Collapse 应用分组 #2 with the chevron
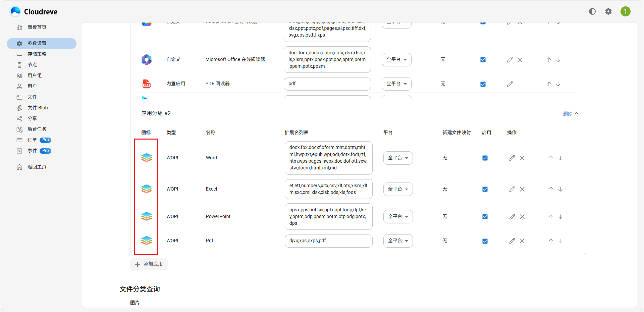644x312 pixels. (x=577, y=113)
